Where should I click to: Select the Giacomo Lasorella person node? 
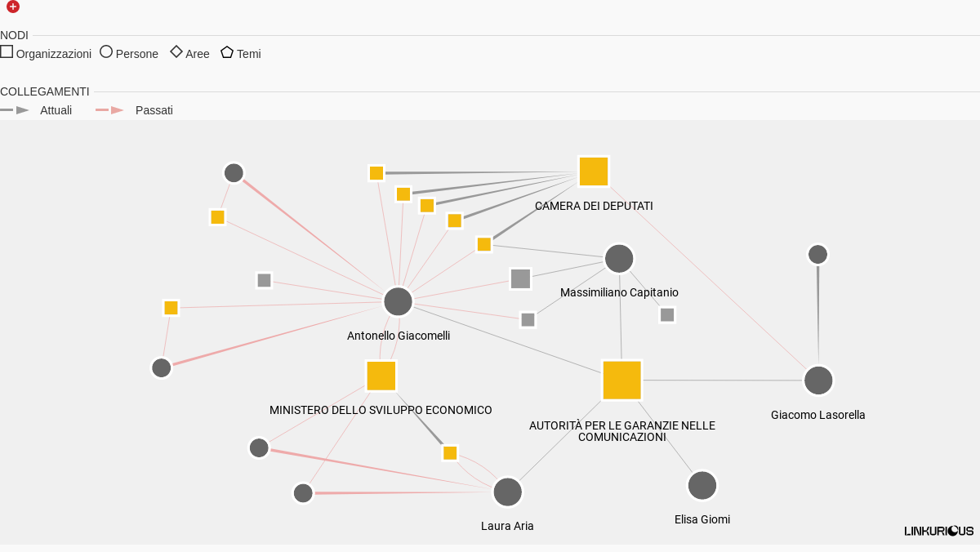click(x=818, y=381)
